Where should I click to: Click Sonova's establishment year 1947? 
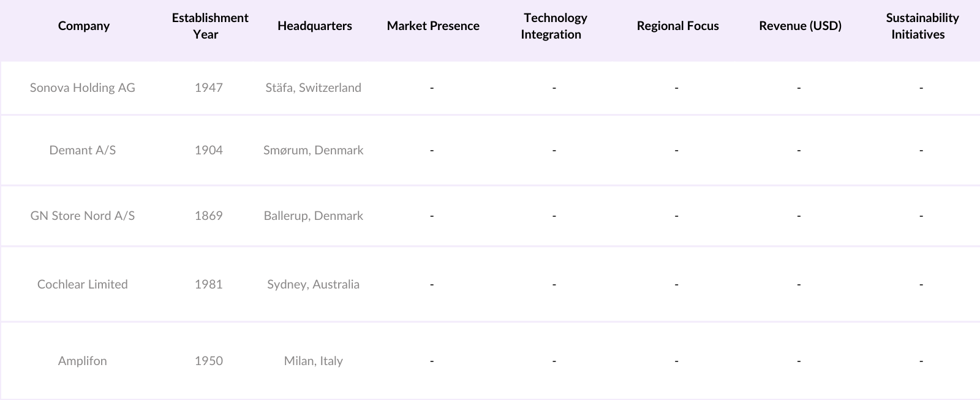click(209, 88)
